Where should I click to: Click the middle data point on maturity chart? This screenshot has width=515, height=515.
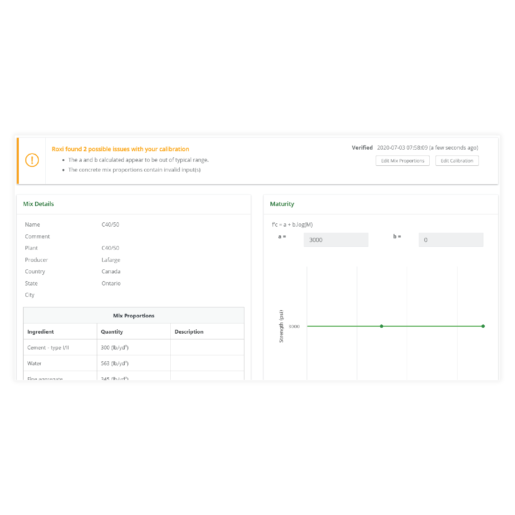tap(381, 326)
